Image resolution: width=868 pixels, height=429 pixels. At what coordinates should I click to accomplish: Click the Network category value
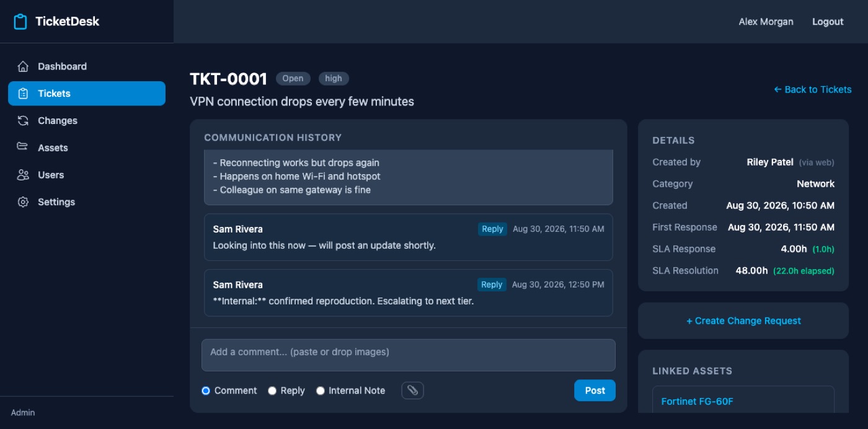815,184
